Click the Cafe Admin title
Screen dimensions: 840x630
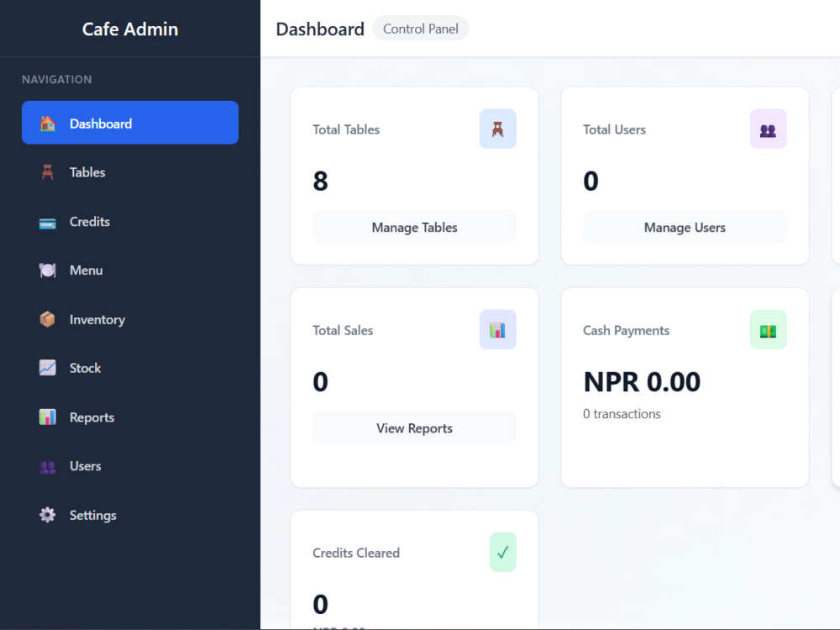[x=130, y=29]
